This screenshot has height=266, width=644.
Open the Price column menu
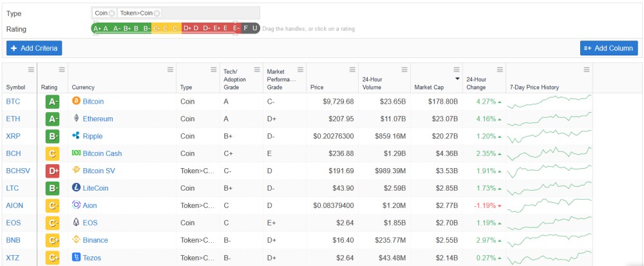(x=352, y=70)
